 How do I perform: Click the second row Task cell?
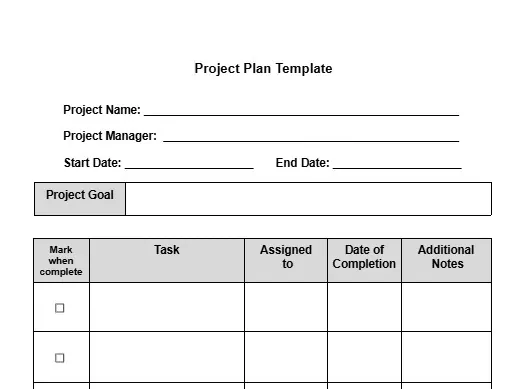coord(167,357)
